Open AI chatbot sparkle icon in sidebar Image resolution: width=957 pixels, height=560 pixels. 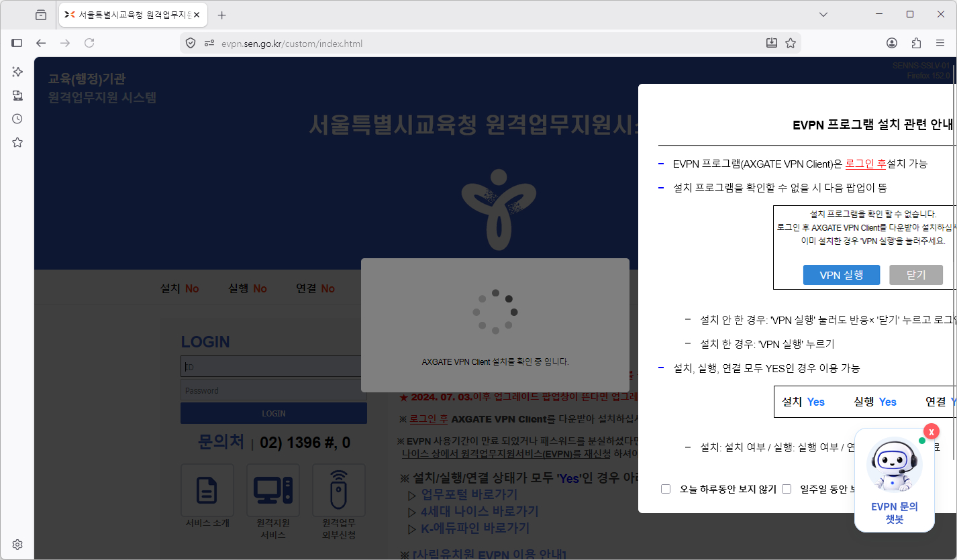pyautogui.click(x=17, y=72)
